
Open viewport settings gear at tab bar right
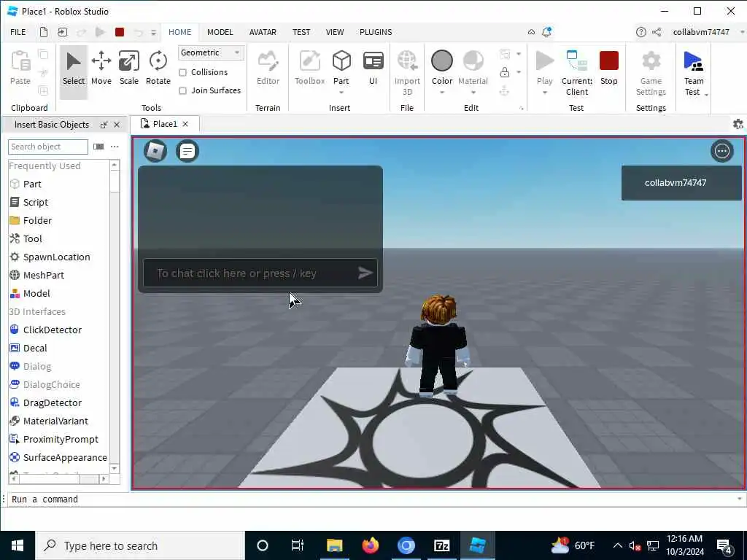point(738,124)
